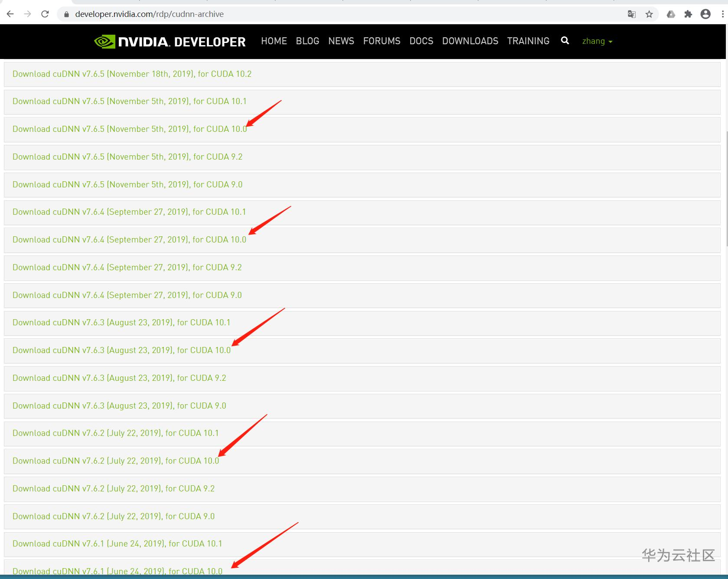The height and width of the screenshot is (579, 728).
Task: Expand cuDNN v7.6.4 for CUDA 10.1
Action: [362, 213]
